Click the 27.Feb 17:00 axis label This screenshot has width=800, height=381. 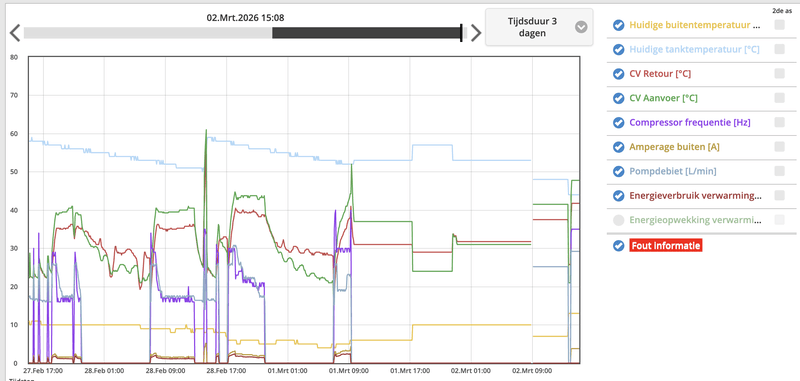pyautogui.click(x=43, y=371)
